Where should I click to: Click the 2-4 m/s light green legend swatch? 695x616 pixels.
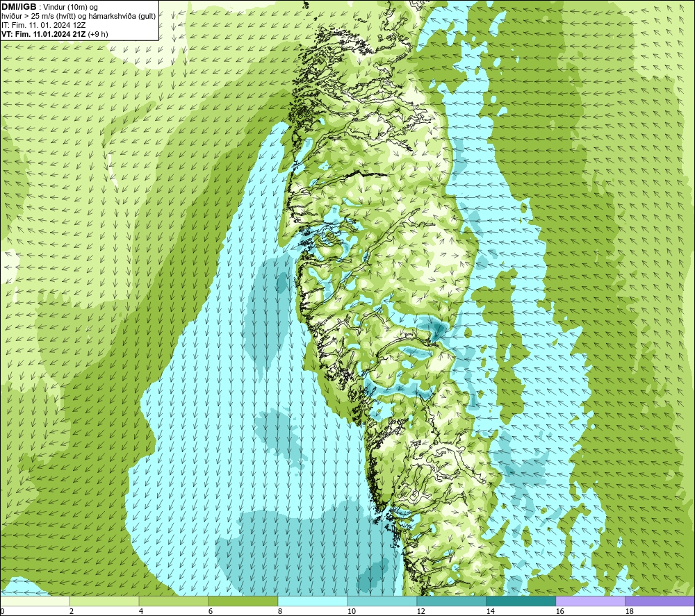[x=104, y=601]
